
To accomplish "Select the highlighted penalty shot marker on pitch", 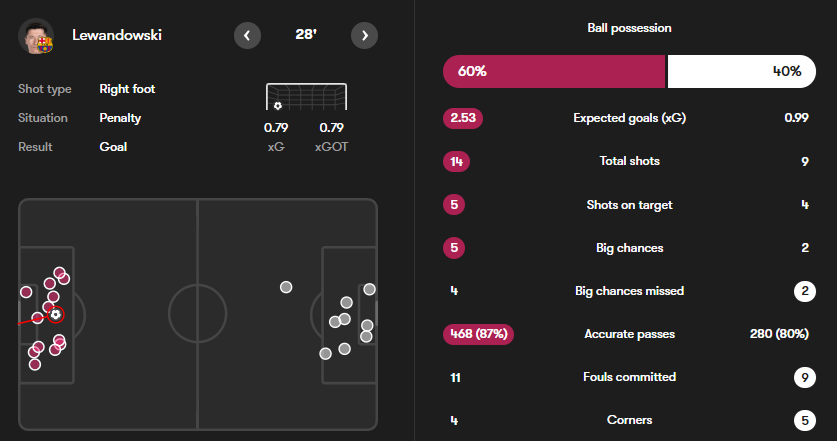I will [56, 314].
